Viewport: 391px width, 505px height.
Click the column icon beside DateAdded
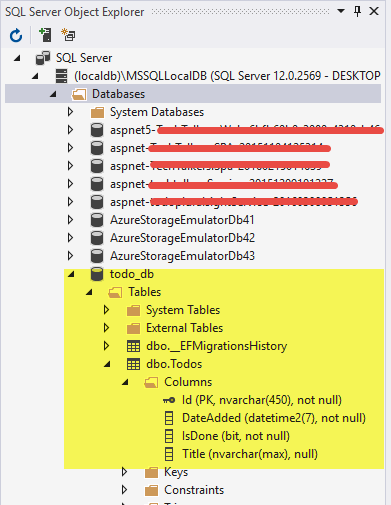click(169, 418)
